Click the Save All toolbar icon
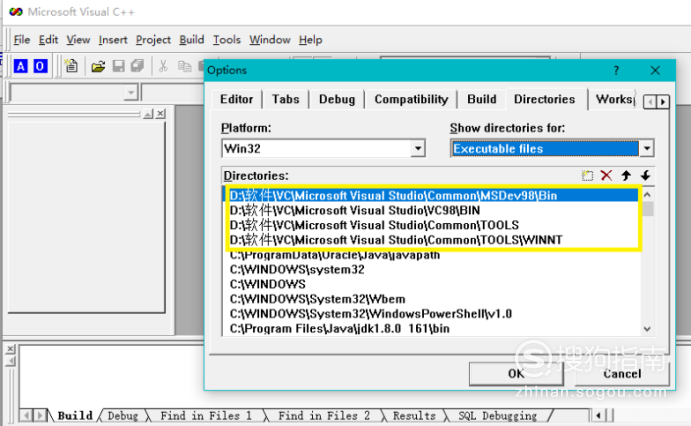 [x=137, y=66]
